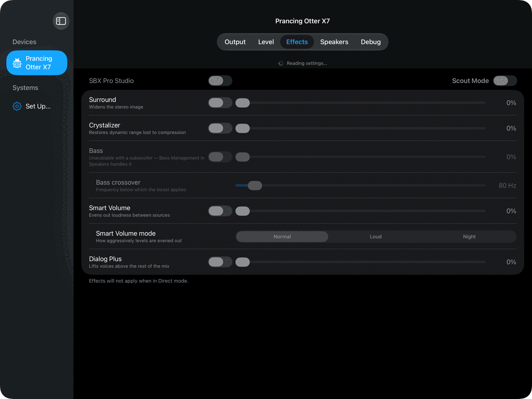Toggle the SBX Pro Studio switch

click(220, 81)
